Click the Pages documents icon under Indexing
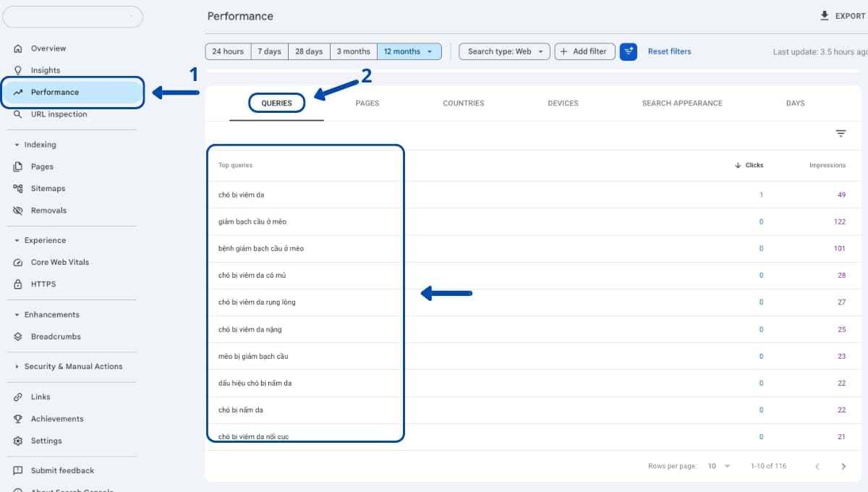The image size is (868, 492). pos(18,166)
